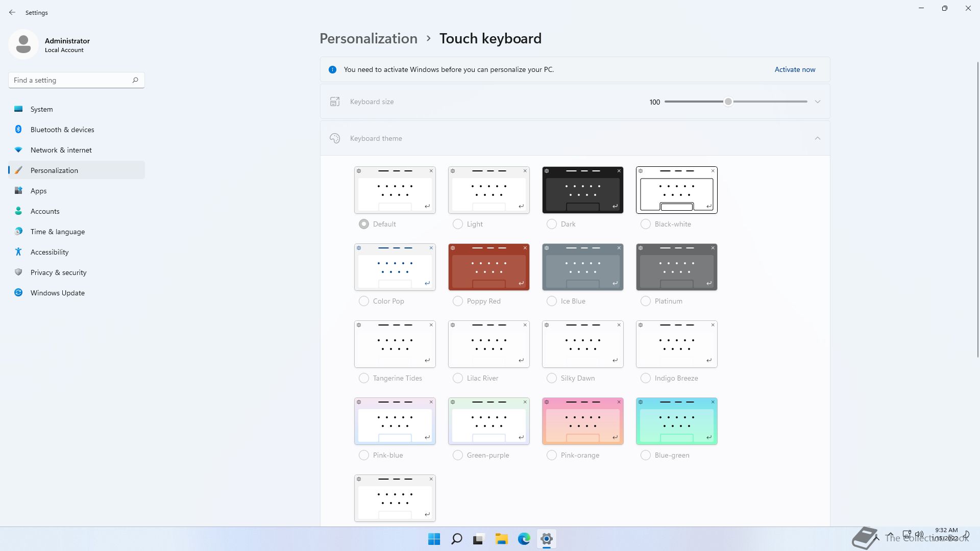The height and width of the screenshot is (551, 980).
Task: Click the info icon in activation banner
Action: coord(332,70)
